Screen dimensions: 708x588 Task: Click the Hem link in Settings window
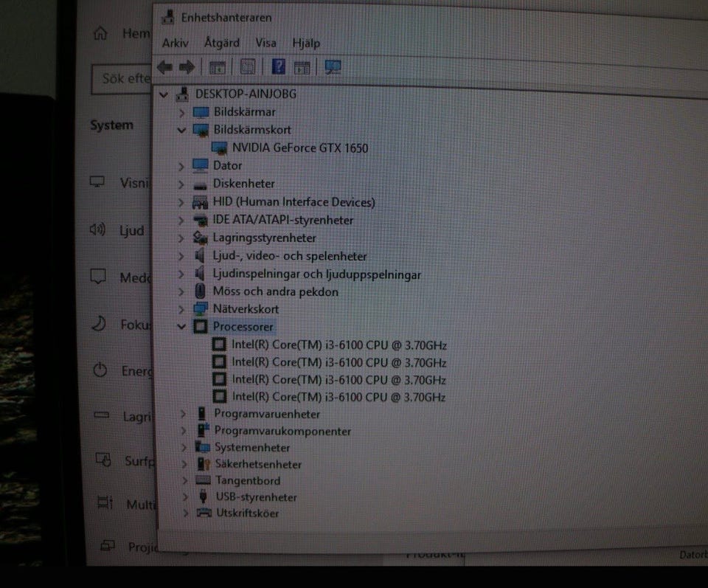tap(136, 33)
